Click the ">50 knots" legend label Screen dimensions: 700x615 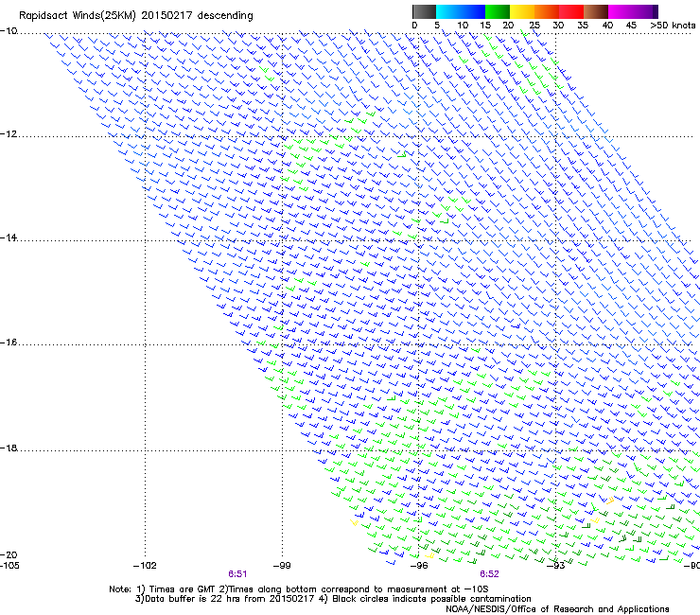(673, 26)
